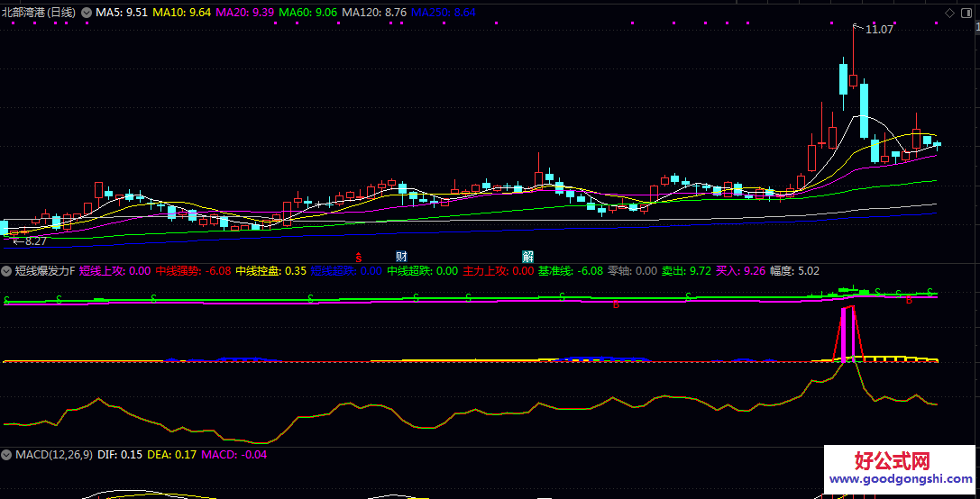Select the MA5 moving average label
Image resolution: width=980 pixels, height=499 pixels.
[122, 13]
